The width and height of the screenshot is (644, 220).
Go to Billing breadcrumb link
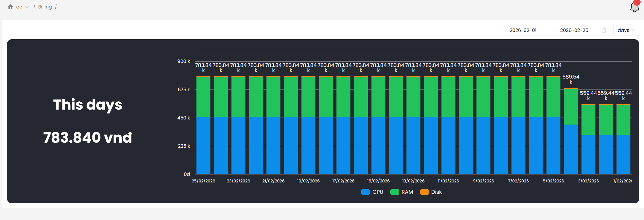(x=45, y=7)
